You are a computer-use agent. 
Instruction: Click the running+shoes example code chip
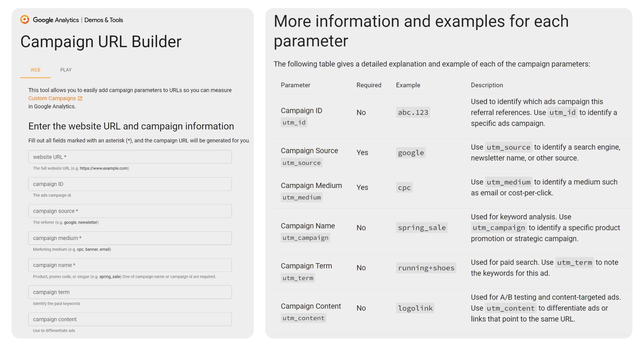click(x=426, y=268)
